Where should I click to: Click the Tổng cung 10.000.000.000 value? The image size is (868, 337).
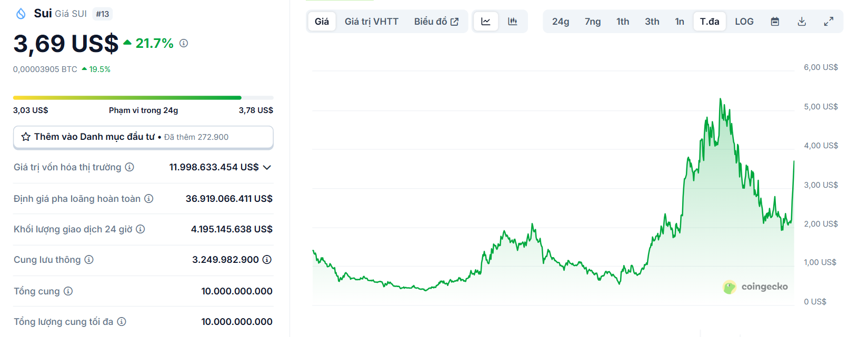click(x=237, y=291)
